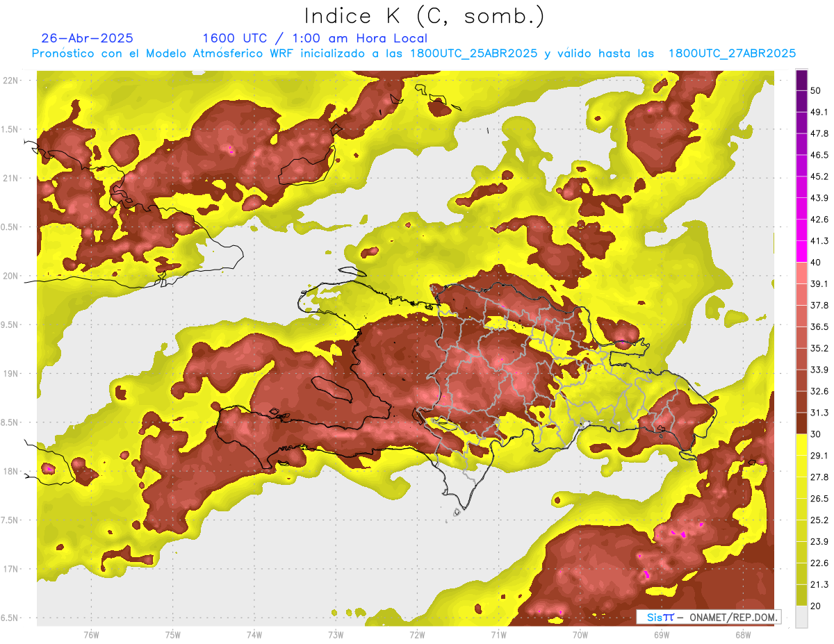Image resolution: width=834 pixels, height=644 pixels.
Task: Click the "27.8" color scale label
Action: click(819, 477)
